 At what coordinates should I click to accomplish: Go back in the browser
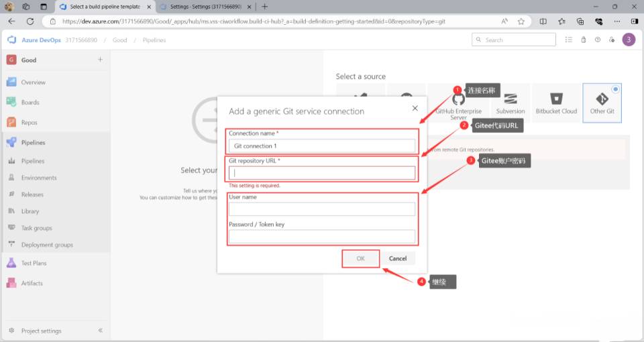pyautogui.click(x=11, y=21)
